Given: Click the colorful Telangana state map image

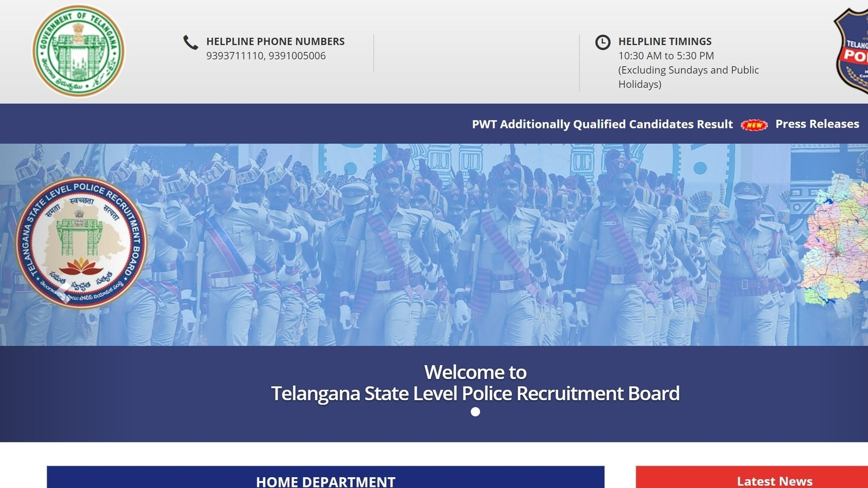Looking at the screenshot, I should [x=836, y=239].
